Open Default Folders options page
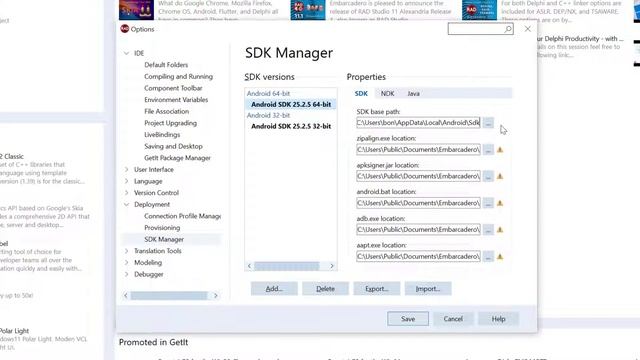640x360 pixels. click(x=166, y=65)
